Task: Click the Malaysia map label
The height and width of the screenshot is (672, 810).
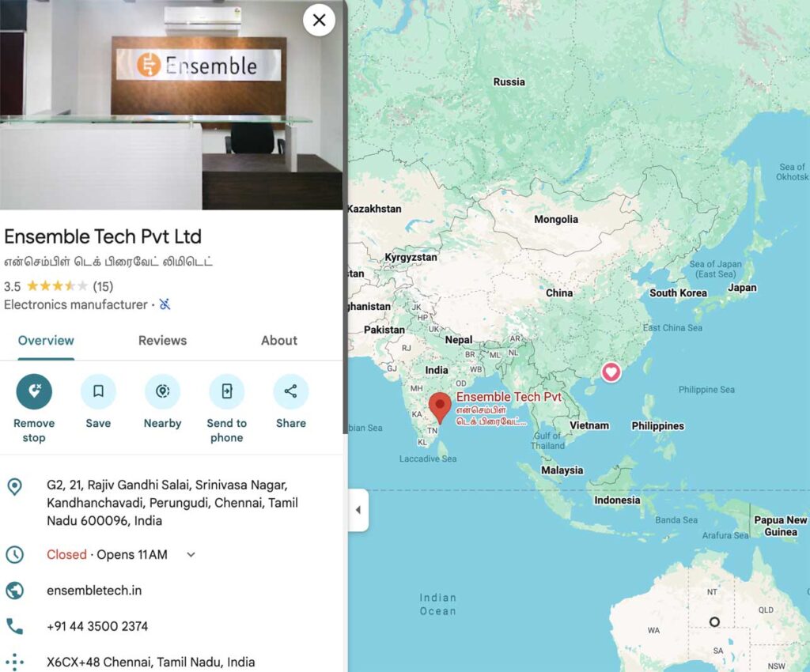Action: tap(562, 470)
